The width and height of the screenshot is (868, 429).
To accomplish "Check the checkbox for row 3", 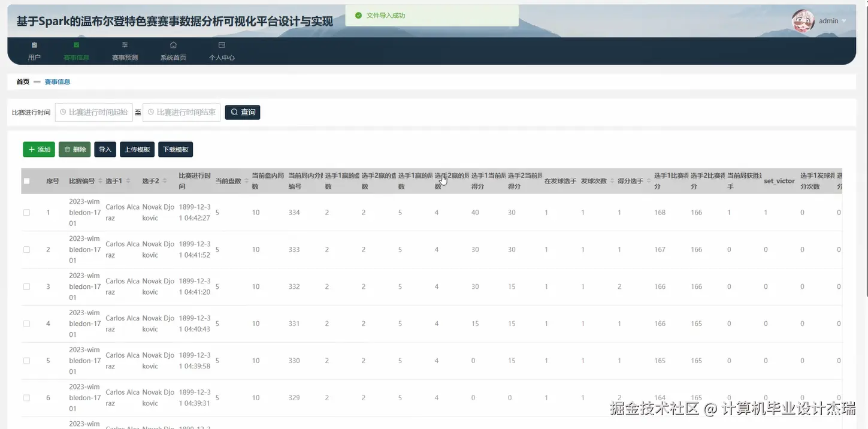I will 26,287.
